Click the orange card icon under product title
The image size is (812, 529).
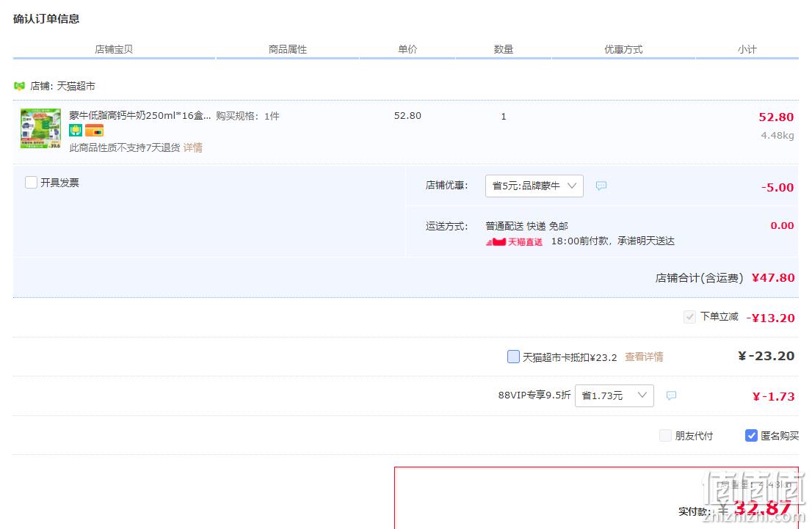click(x=94, y=130)
